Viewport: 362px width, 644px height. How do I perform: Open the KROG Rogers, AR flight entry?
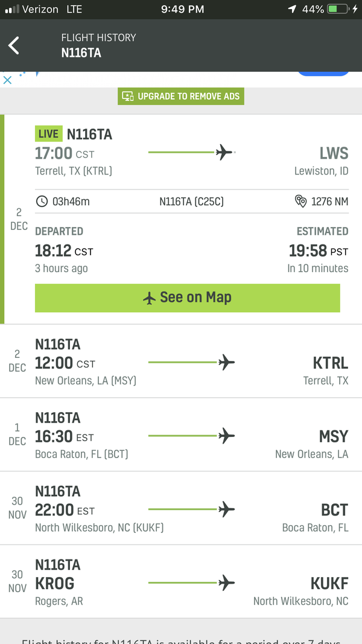[181, 582]
